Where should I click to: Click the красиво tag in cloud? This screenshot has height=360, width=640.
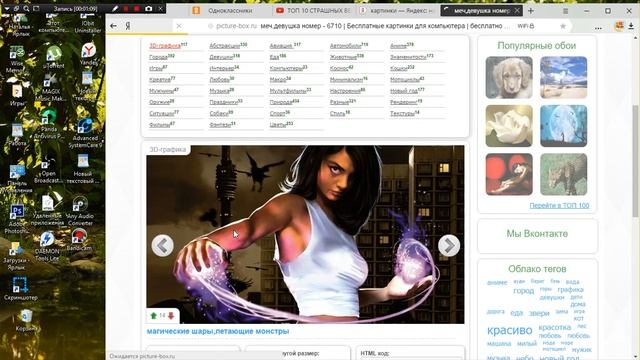click(x=509, y=330)
